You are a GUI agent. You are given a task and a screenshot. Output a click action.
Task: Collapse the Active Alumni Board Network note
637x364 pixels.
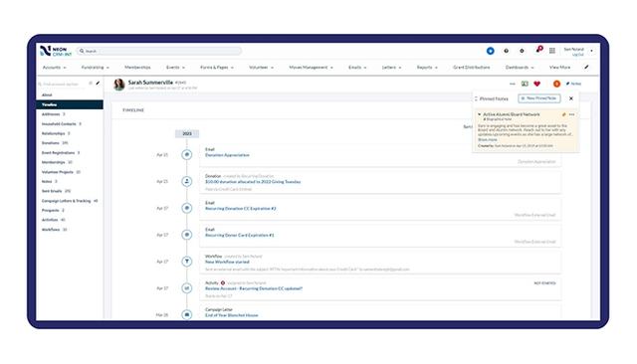(x=480, y=114)
